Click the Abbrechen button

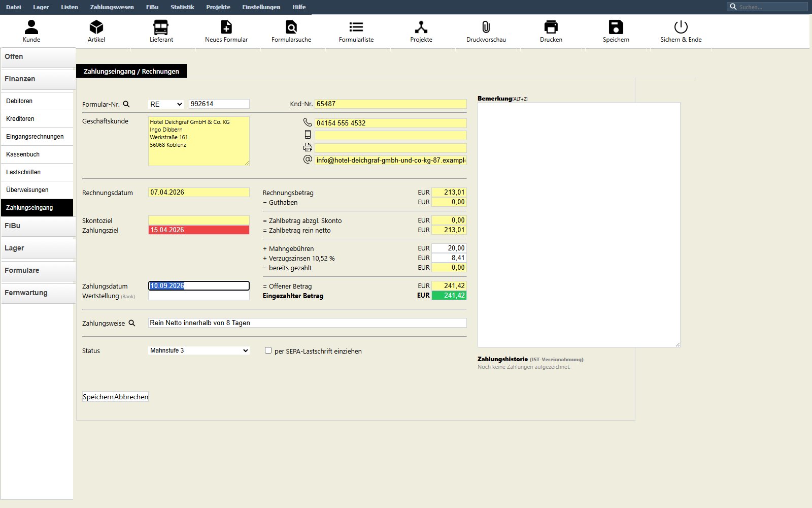click(131, 397)
